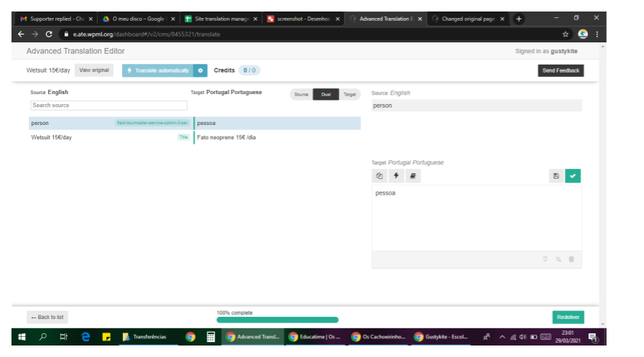This screenshot has height=357, width=644.
Task: Launch Edge from taskbar
Action: click(85, 337)
